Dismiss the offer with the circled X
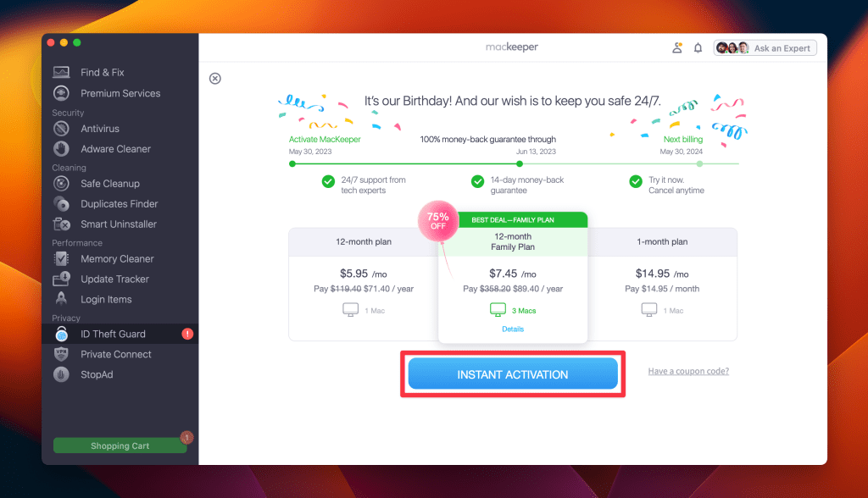Screen dimensions: 868x498 point(215,79)
